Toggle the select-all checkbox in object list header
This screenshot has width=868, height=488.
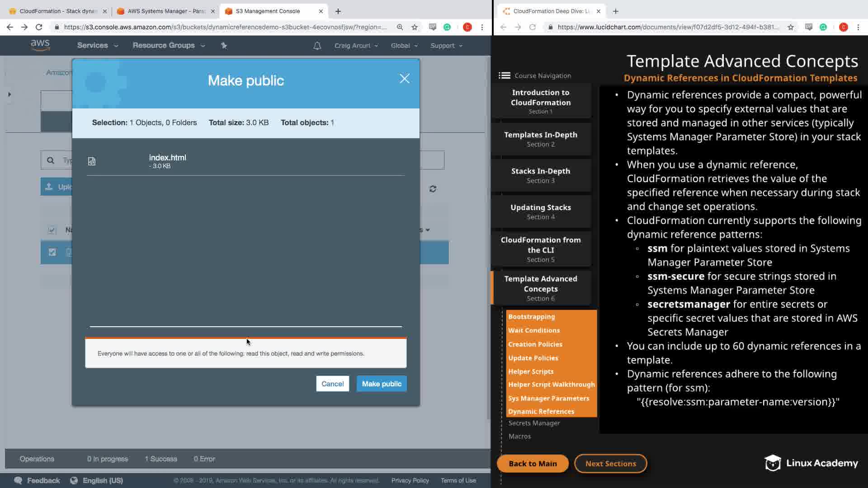(x=52, y=230)
